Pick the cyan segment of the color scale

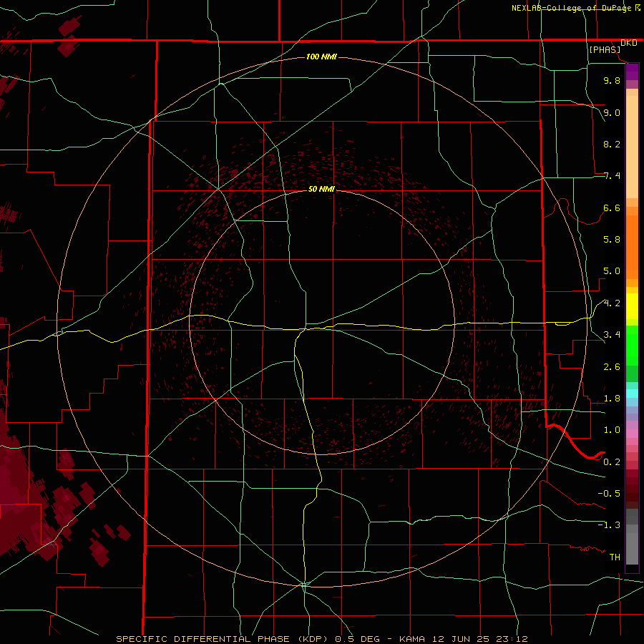point(632,393)
